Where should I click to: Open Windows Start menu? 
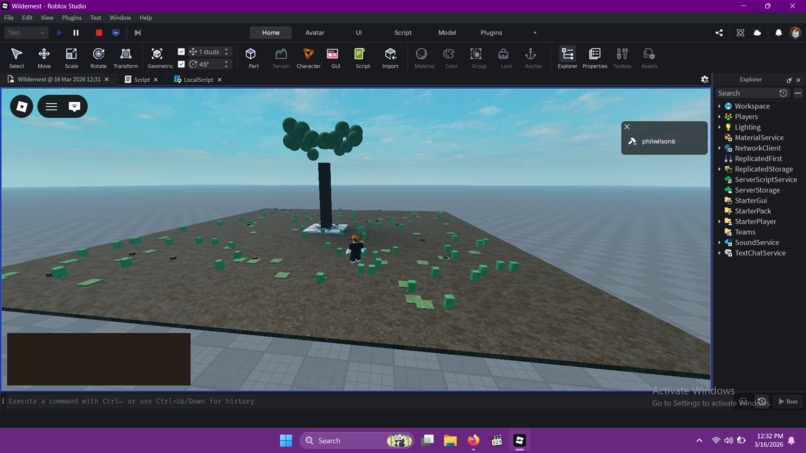(x=286, y=441)
